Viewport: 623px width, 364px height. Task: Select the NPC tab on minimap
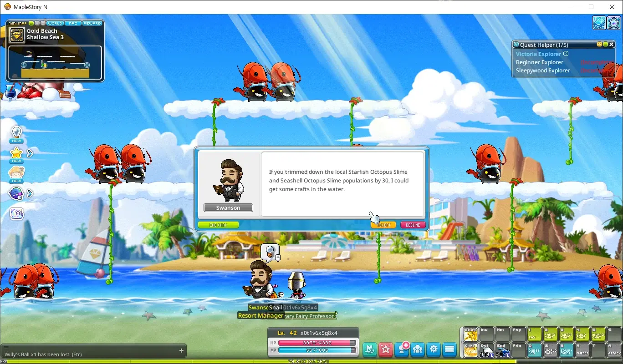[72, 23]
